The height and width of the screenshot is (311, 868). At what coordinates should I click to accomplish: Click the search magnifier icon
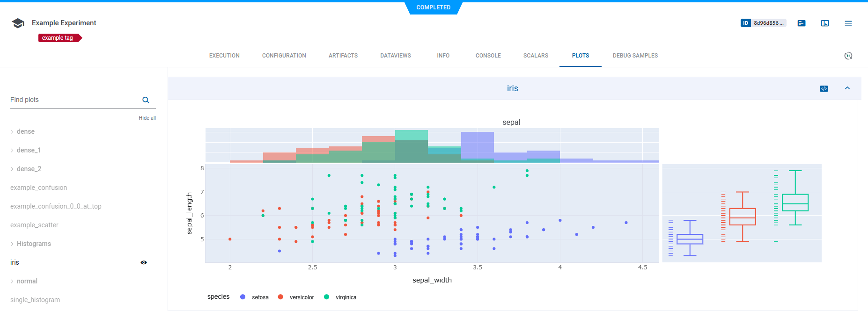[146, 100]
